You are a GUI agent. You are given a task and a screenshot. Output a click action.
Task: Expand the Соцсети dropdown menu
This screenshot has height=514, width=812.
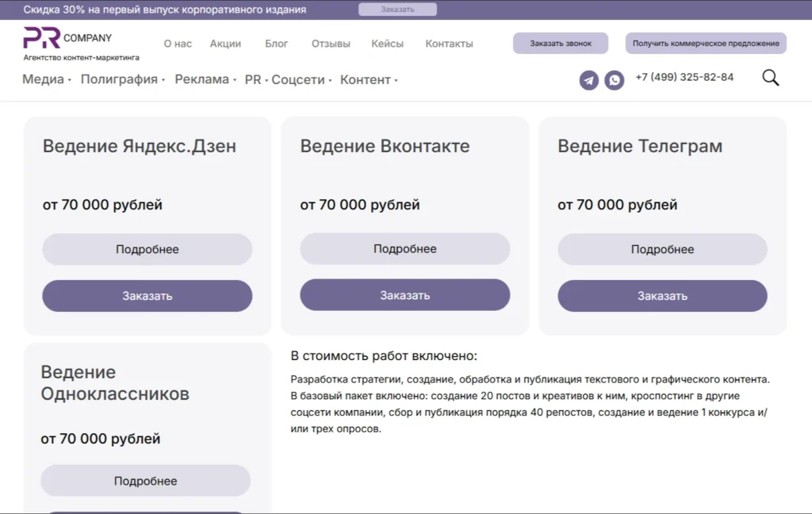[302, 80]
